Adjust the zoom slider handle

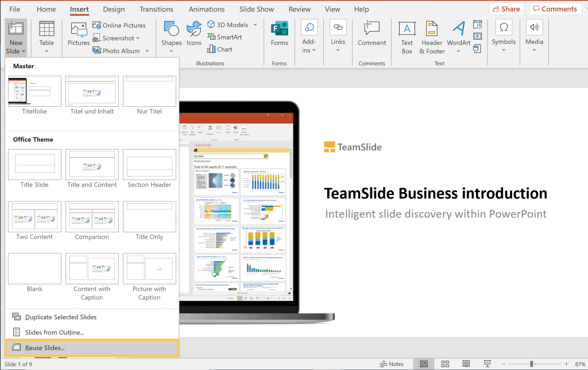coord(531,364)
